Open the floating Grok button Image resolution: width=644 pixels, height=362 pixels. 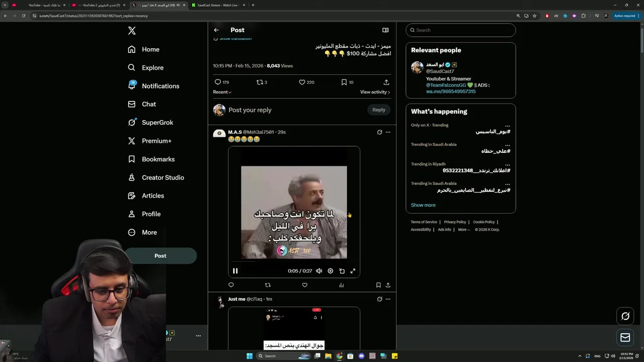[x=625, y=316]
